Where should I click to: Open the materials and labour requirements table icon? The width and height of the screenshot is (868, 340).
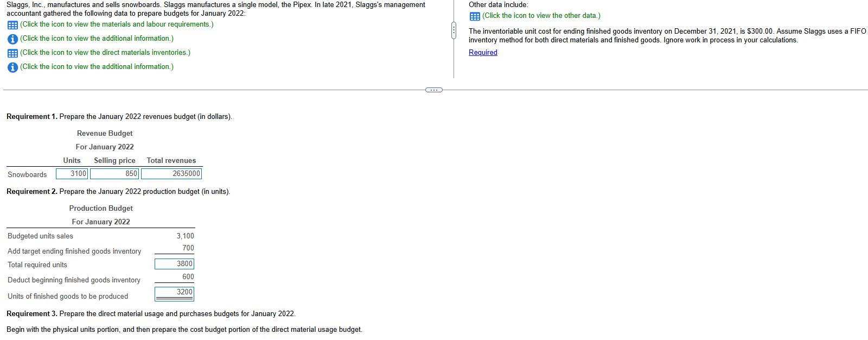[x=12, y=25]
